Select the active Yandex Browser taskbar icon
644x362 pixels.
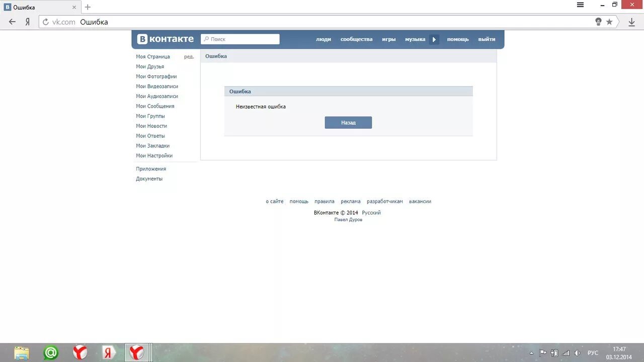(x=136, y=352)
